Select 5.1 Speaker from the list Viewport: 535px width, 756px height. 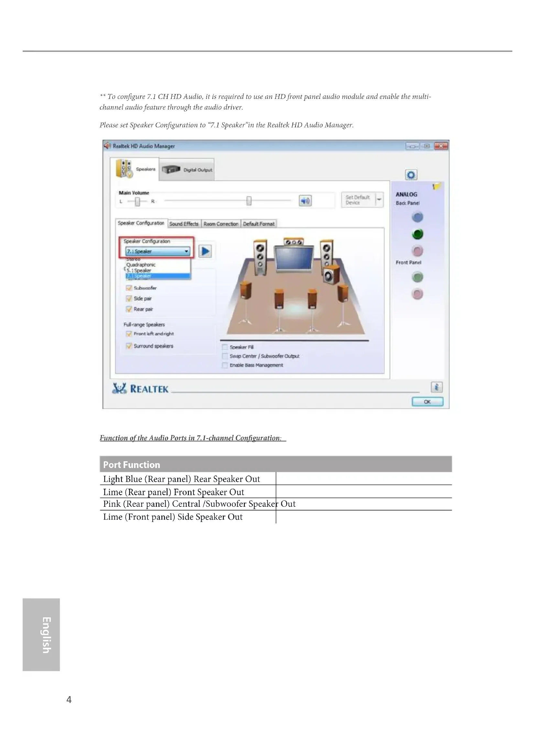[x=139, y=270]
